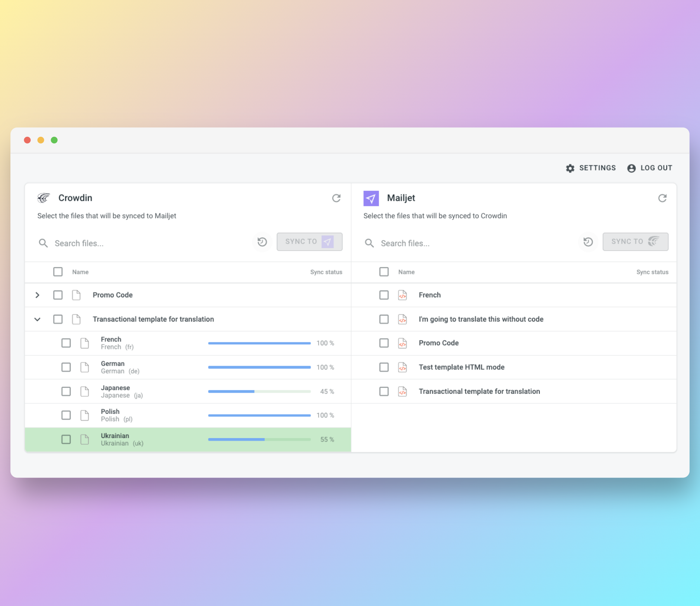700x606 pixels.
Task: Click HTML file icon of Mailjet French
Action: [x=402, y=295]
